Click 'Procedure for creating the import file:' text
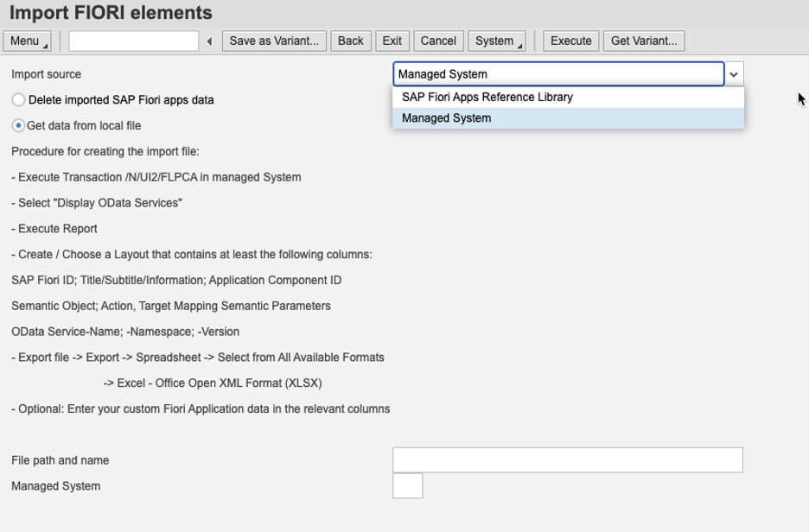Viewport: 809px width, 532px height. (105, 151)
